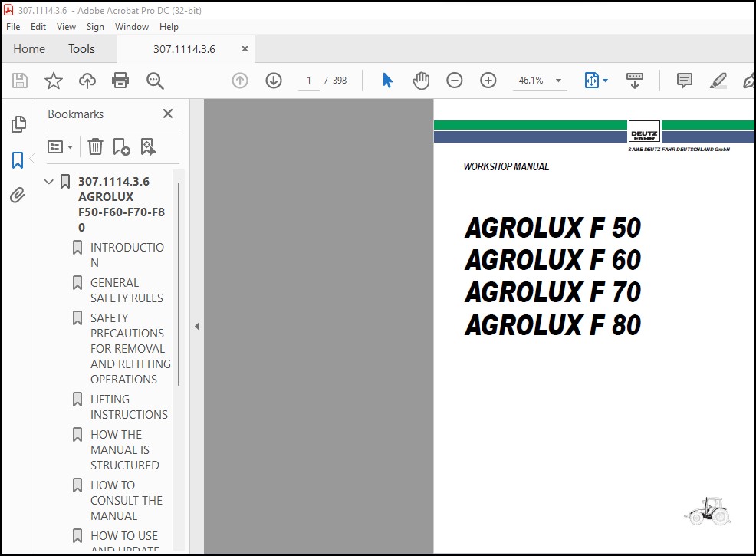Close the Bookmarks panel
The width and height of the screenshot is (756, 556).
[168, 114]
